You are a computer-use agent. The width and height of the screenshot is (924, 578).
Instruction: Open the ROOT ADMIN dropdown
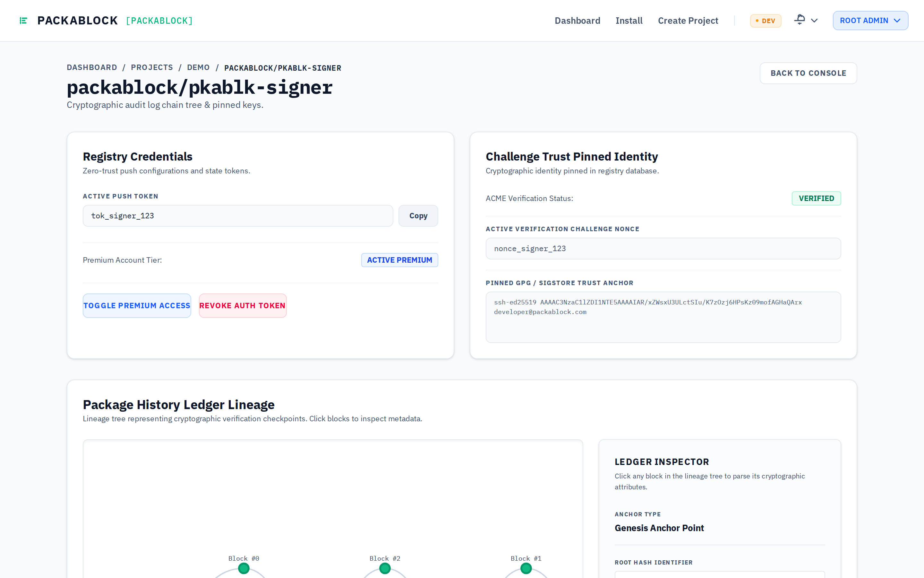870,21
